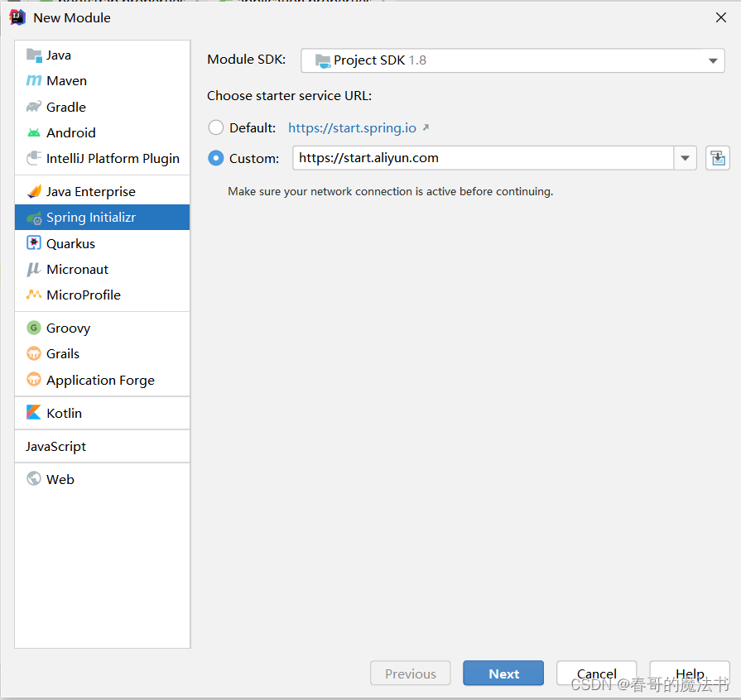The width and height of the screenshot is (741, 700).
Task: Click the Kotlin logo icon
Action: coord(34,413)
